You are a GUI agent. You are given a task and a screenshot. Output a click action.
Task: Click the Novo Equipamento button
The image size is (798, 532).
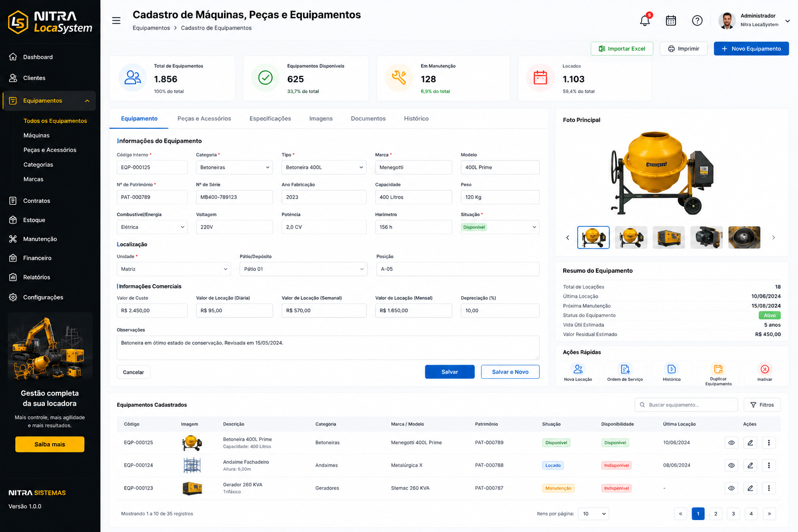click(x=751, y=48)
